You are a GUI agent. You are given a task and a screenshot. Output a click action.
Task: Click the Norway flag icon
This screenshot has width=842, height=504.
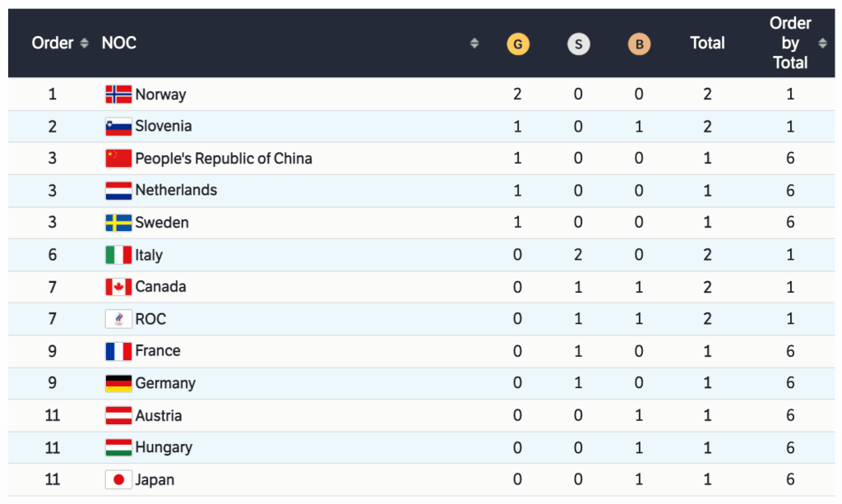point(118,95)
